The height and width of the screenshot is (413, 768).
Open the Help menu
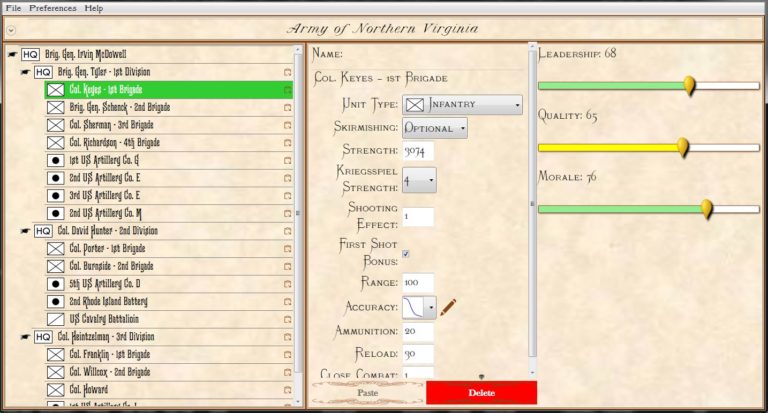pos(94,8)
